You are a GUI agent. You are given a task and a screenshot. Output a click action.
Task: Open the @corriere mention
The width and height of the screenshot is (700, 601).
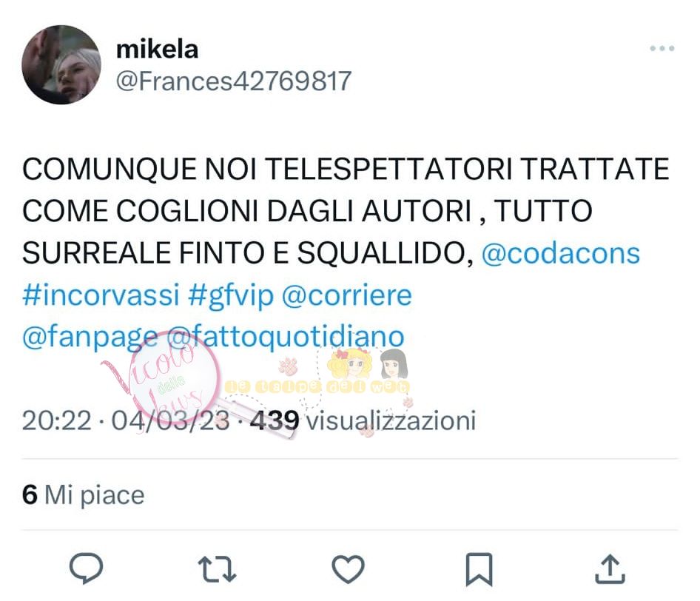tap(346, 295)
